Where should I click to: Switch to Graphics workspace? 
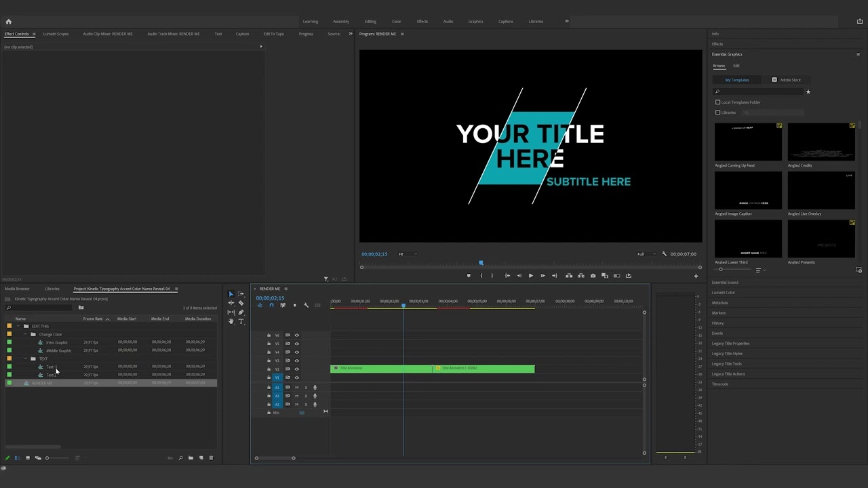coord(476,22)
